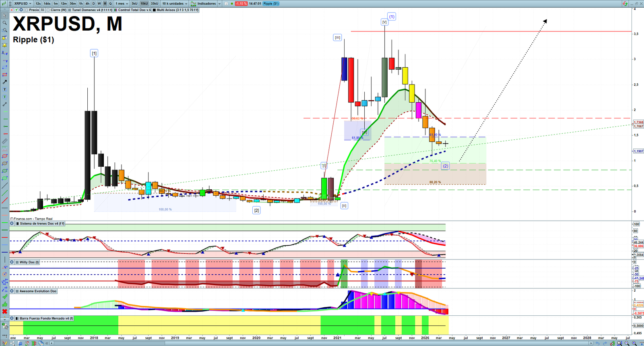Toggle the Cierre (W) checkbox
The width and height of the screenshot is (644, 346).
pyautogui.click(x=48, y=10)
